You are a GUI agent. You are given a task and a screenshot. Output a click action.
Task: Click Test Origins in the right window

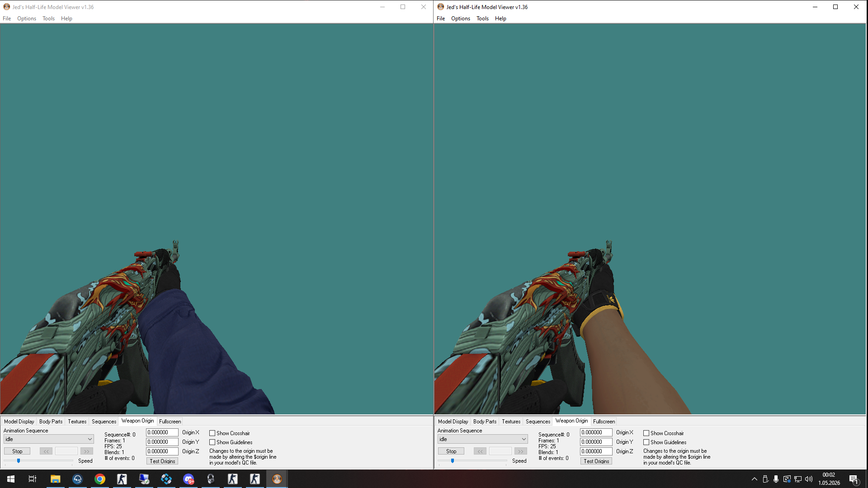(x=596, y=461)
